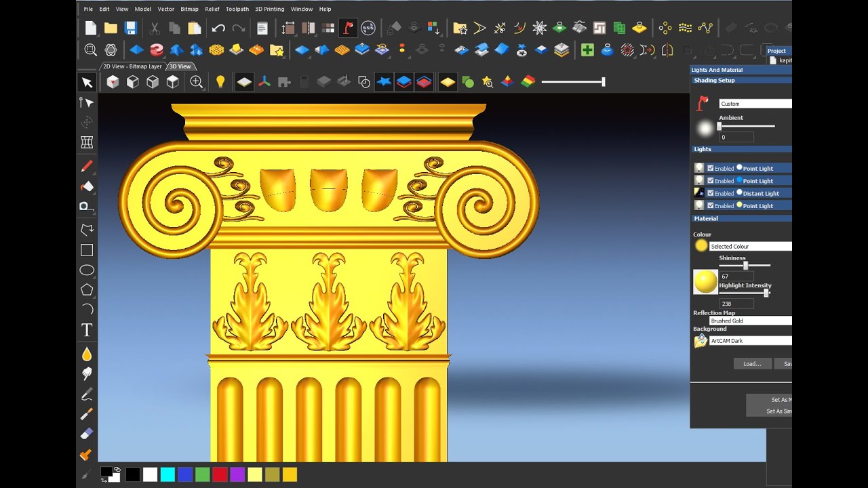
Task: Click the Shininess value field showing 67
Action: point(736,277)
